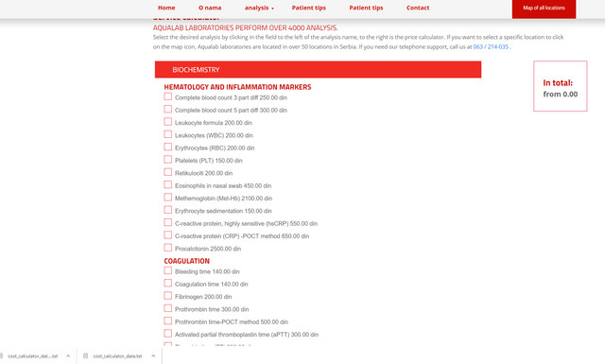Expand the analysis dropdown menu
605x364 pixels.
click(259, 8)
